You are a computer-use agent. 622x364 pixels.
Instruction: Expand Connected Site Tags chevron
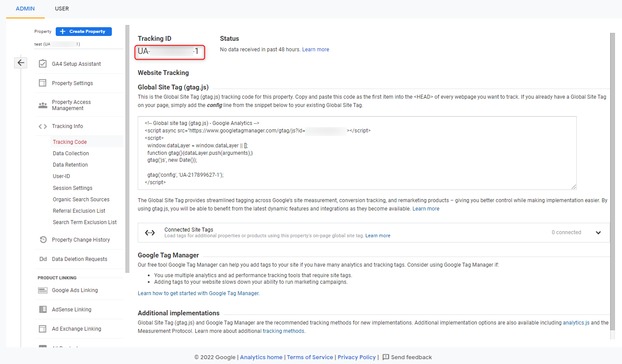(x=598, y=233)
